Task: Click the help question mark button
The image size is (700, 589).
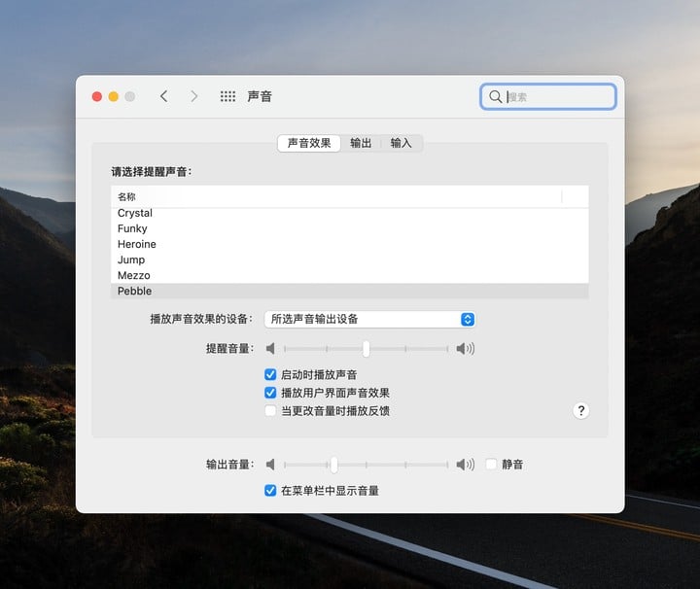Action: coord(581,410)
